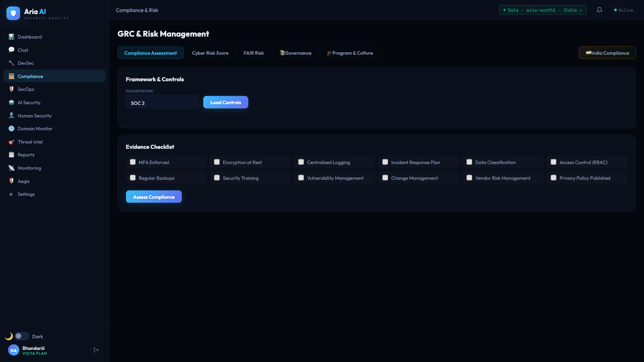The width and height of the screenshot is (644, 362).
Task: Click the Aegis shield icon
Action: point(11,181)
